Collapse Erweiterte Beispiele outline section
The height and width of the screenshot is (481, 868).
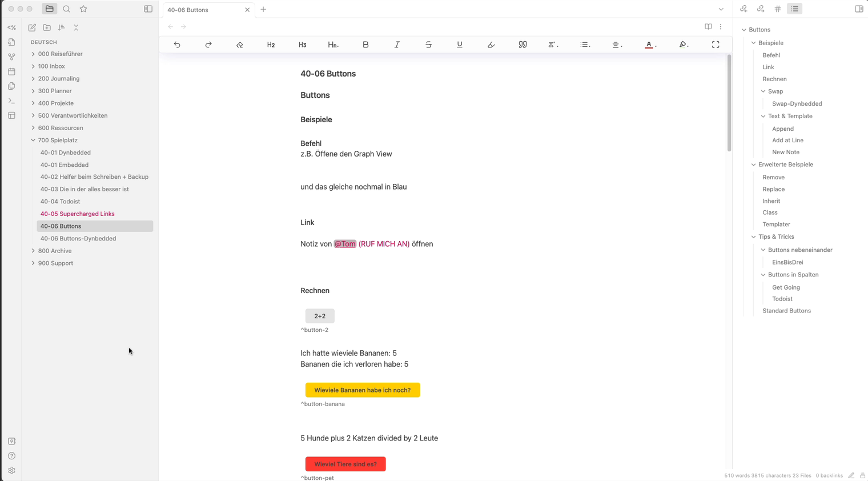click(x=753, y=165)
